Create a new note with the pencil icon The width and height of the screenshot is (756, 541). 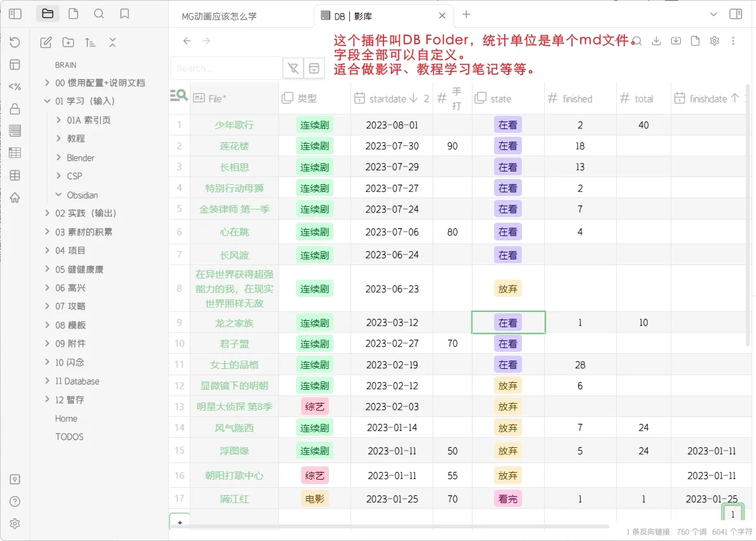[x=46, y=42]
